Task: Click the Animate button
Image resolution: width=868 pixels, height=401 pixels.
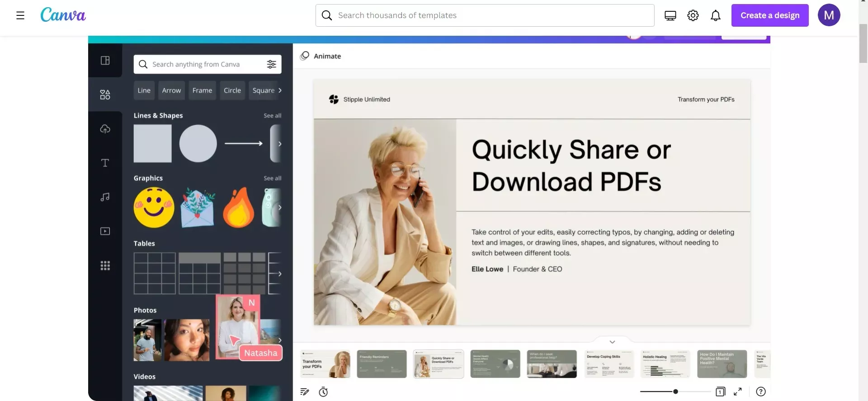Action: click(321, 56)
